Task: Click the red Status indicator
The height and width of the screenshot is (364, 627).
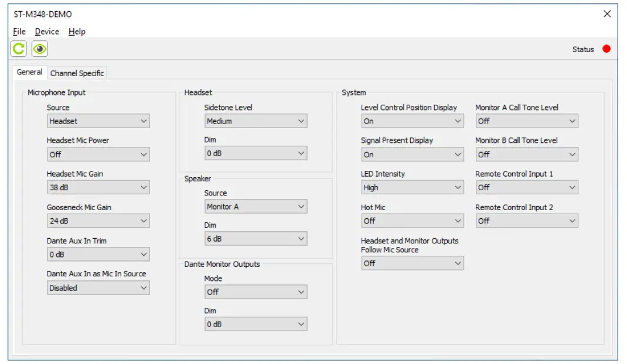Action: point(606,49)
